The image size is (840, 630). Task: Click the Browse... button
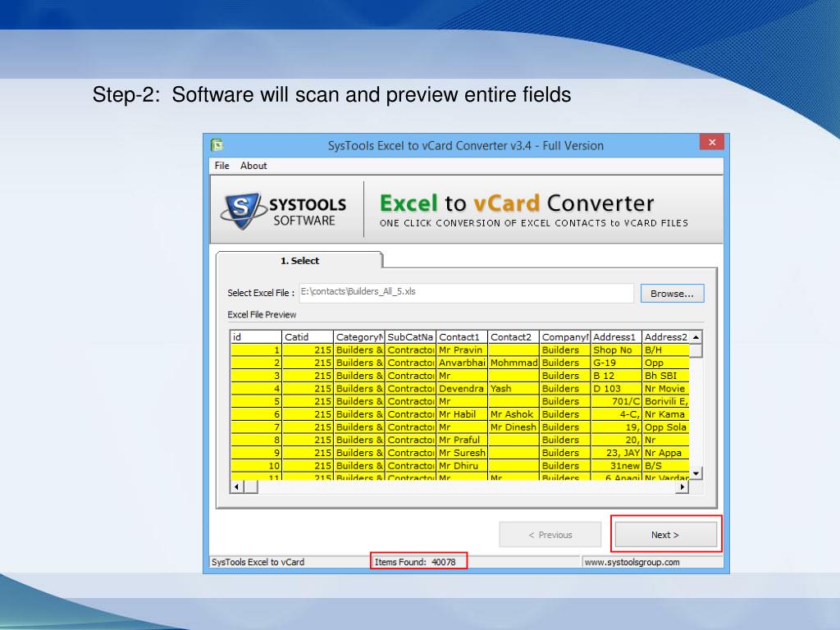coord(672,294)
